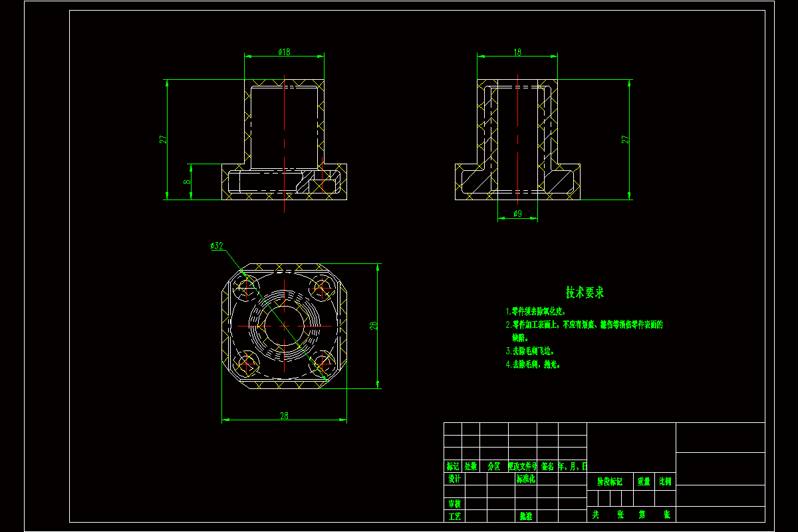798x532 pixels.
Task: Select the 第 label in title block
Action: click(642, 515)
